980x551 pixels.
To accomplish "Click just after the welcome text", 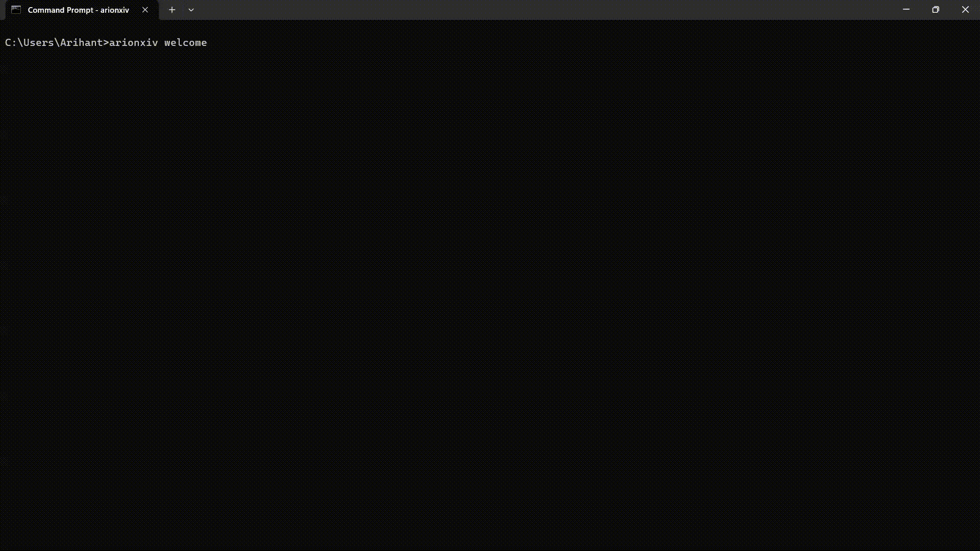I will click(210, 42).
